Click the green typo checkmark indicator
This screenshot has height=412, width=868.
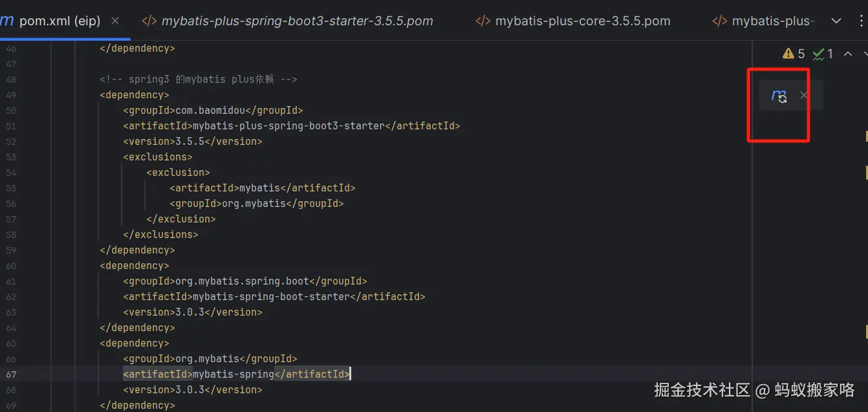tap(823, 54)
